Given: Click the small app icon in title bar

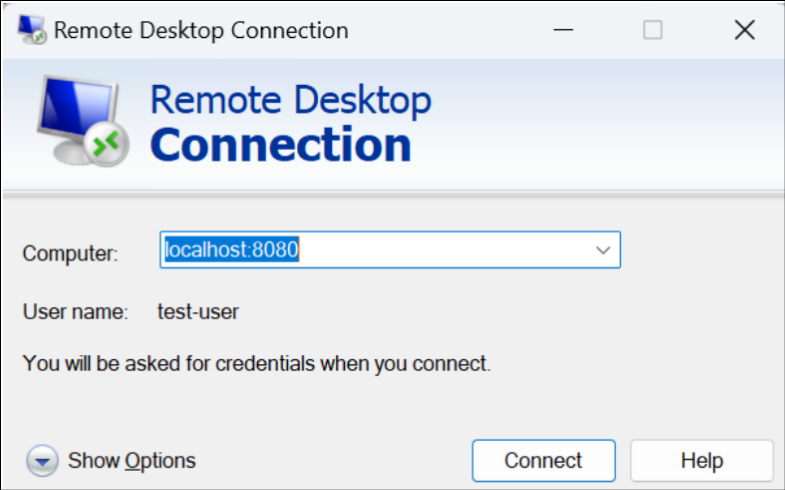Looking at the screenshot, I should tap(32, 30).
